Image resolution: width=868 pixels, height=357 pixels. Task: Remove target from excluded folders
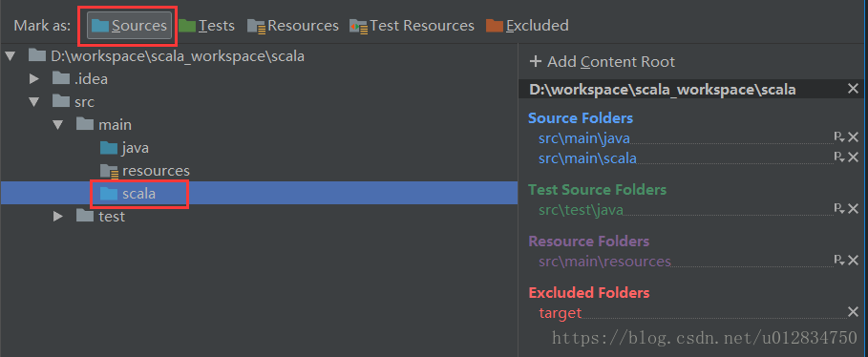pyautogui.click(x=853, y=312)
